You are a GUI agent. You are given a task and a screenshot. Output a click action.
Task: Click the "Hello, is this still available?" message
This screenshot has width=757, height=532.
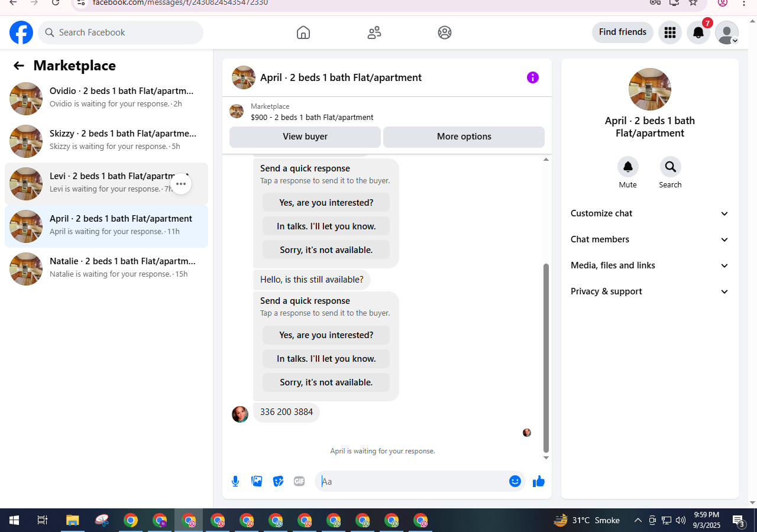[x=312, y=280]
